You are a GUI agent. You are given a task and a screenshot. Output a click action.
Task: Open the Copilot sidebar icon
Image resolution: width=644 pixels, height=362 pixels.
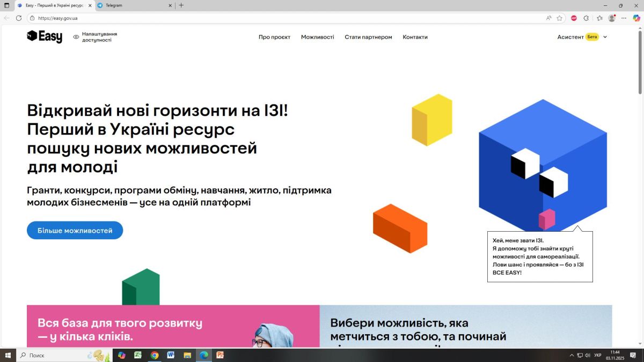(x=636, y=18)
